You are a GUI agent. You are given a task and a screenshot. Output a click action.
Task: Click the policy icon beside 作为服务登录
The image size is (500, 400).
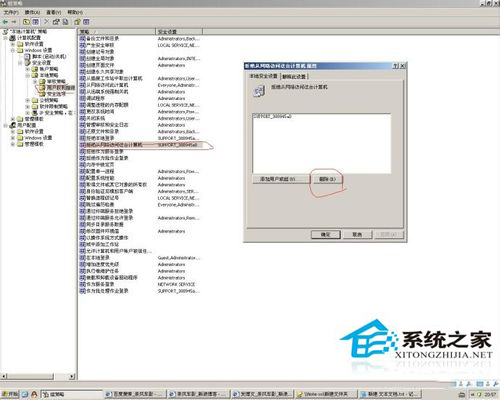click(x=83, y=284)
